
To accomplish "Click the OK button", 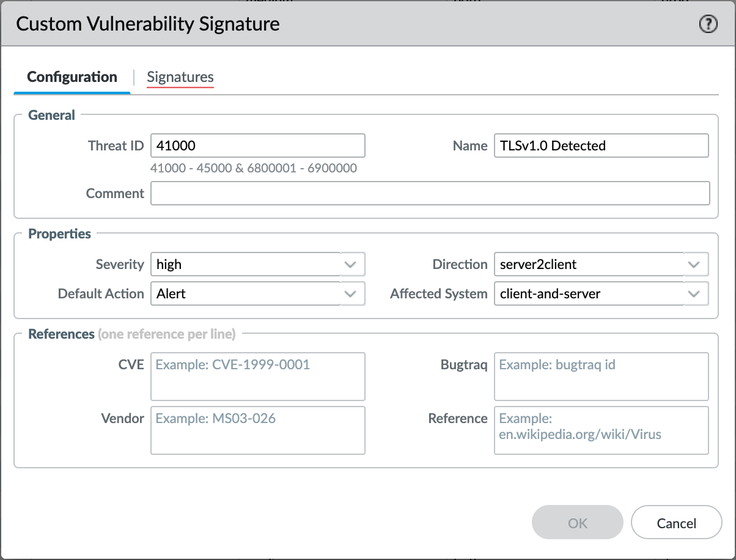I will pyautogui.click(x=577, y=523).
